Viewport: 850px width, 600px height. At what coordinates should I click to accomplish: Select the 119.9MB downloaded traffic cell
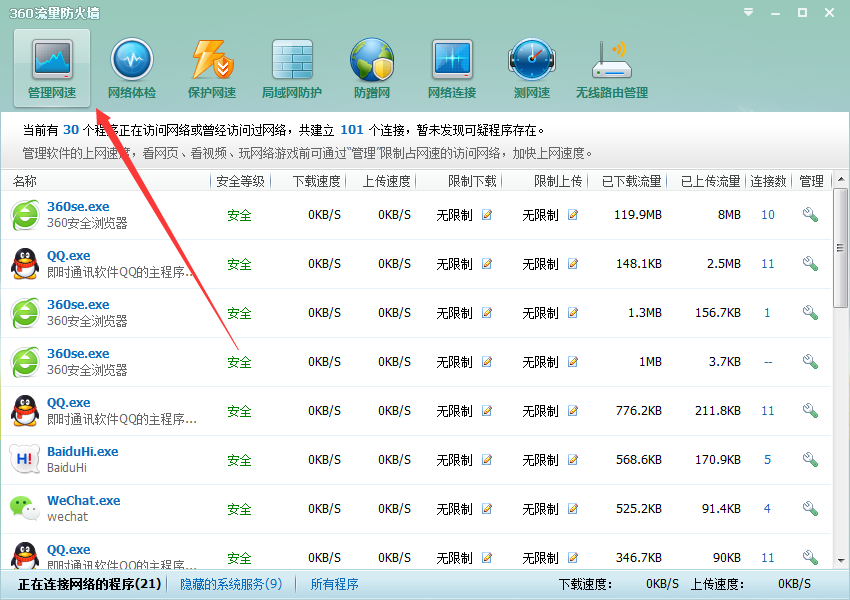coord(638,215)
